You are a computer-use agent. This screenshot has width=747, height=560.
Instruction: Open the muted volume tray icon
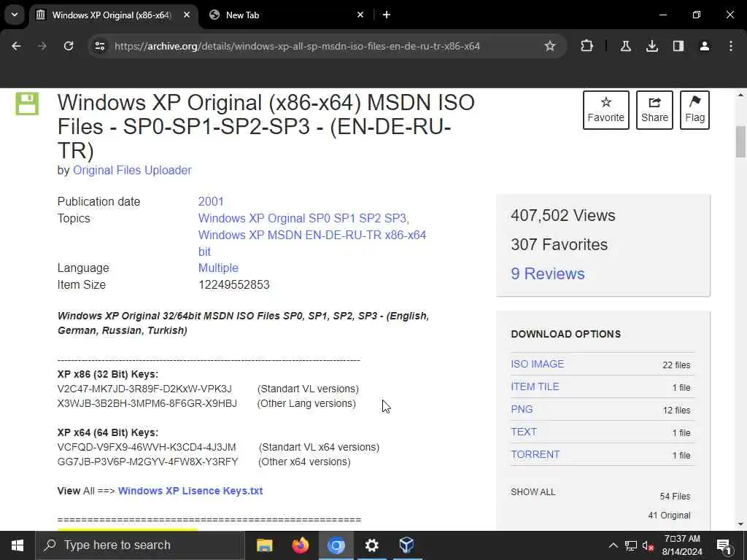tap(648, 545)
